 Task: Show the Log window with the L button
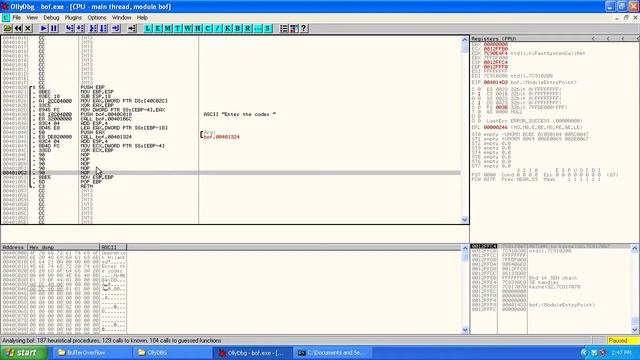click(x=148, y=28)
